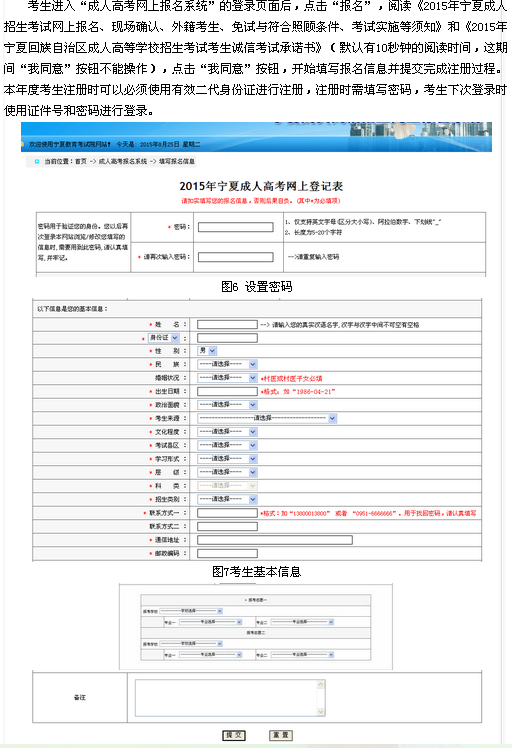Click the 邮政编码 postal code field

pyautogui.click(x=227, y=553)
